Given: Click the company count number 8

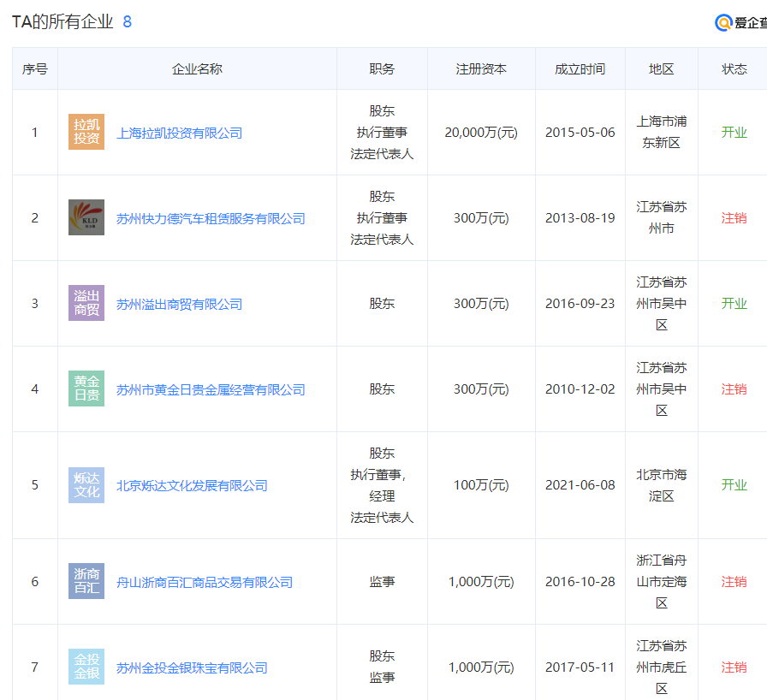Looking at the screenshot, I should [x=128, y=22].
